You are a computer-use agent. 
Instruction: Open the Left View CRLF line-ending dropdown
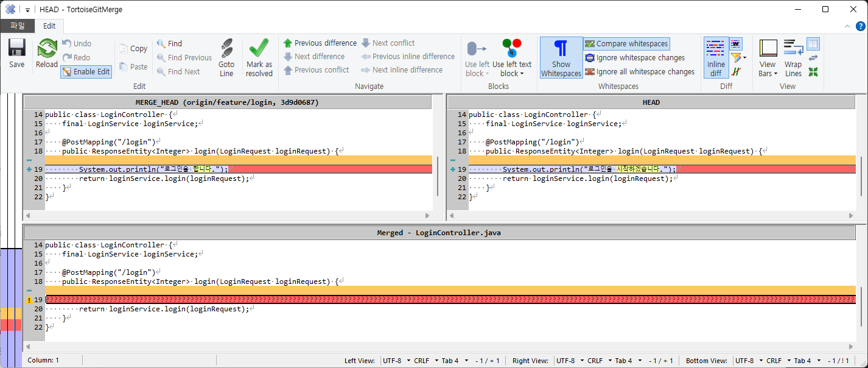[x=425, y=361]
